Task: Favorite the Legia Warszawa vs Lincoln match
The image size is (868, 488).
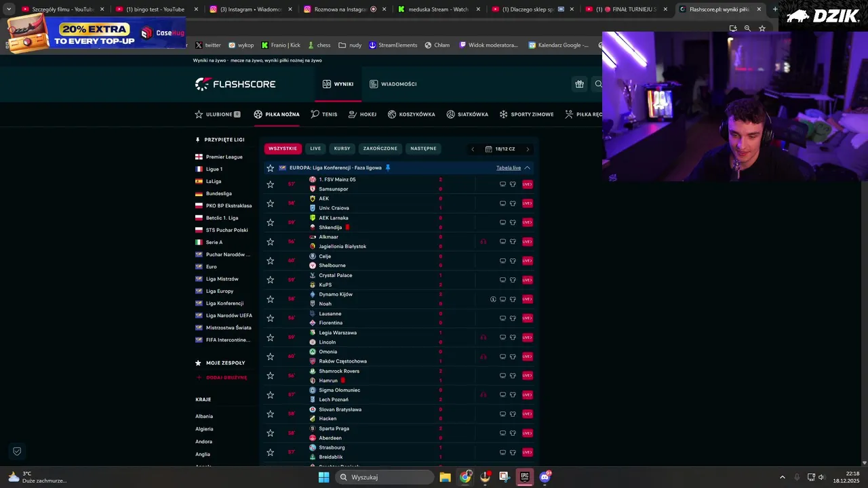Action: [271, 338]
